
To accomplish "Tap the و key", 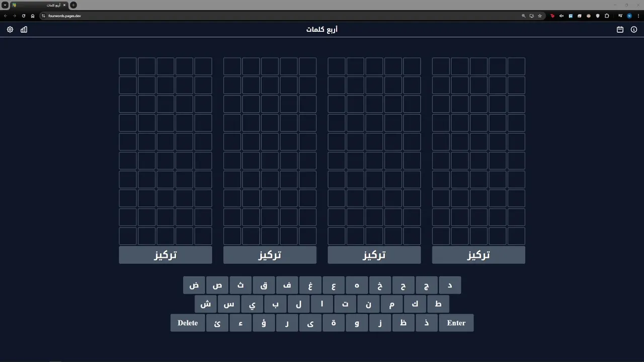I will [357, 323].
